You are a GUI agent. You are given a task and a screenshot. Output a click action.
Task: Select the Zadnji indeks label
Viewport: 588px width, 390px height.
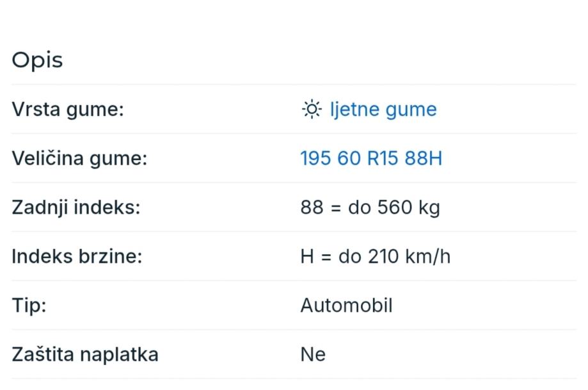pyautogui.click(x=75, y=207)
